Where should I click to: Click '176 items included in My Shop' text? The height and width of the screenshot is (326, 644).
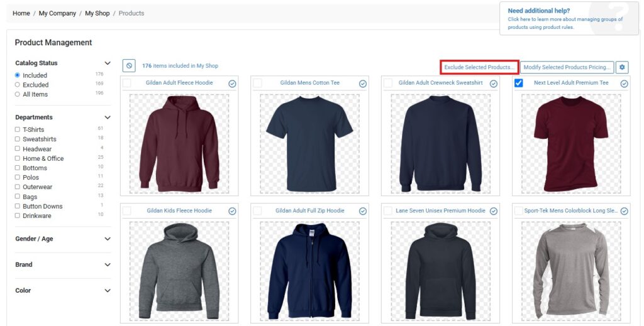point(180,65)
